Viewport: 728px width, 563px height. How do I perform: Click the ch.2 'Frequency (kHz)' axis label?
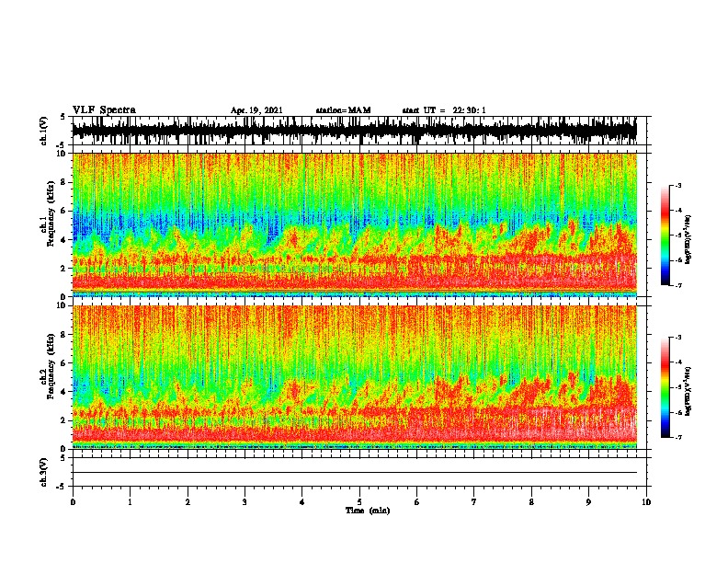(51, 366)
